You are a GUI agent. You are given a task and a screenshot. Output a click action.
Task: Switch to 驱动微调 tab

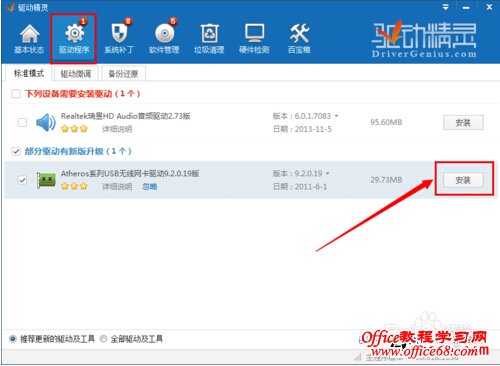76,74
